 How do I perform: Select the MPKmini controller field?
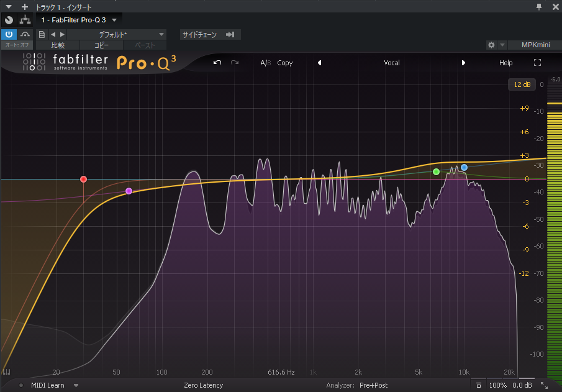point(535,45)
